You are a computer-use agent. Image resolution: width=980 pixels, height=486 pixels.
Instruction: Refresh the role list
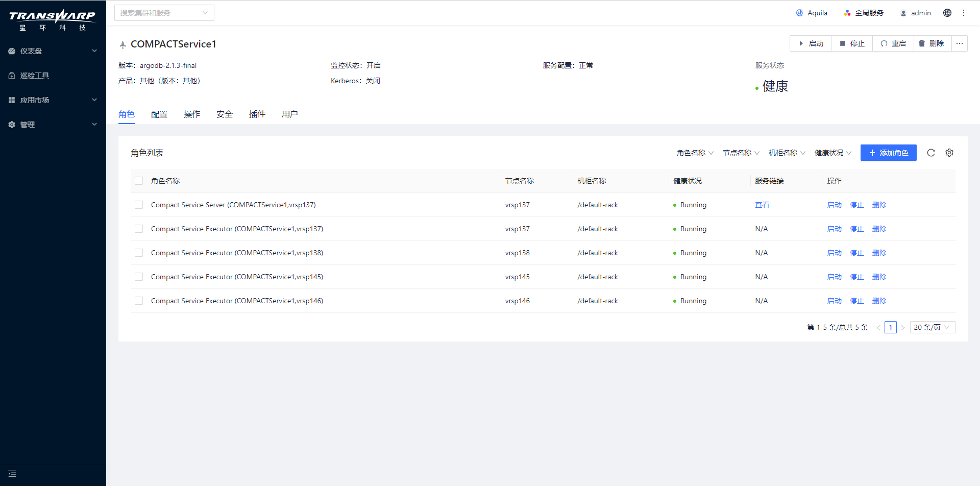click(931, 153)
